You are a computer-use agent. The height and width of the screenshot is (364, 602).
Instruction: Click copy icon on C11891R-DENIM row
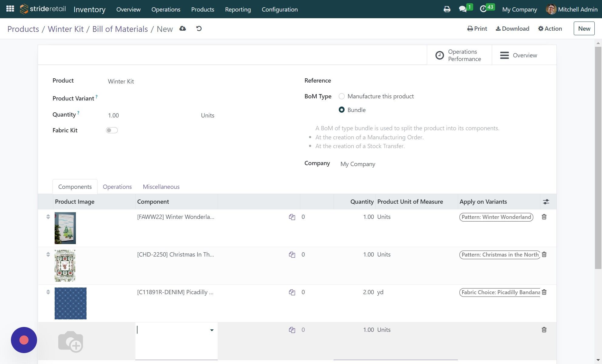coord(292,292)
